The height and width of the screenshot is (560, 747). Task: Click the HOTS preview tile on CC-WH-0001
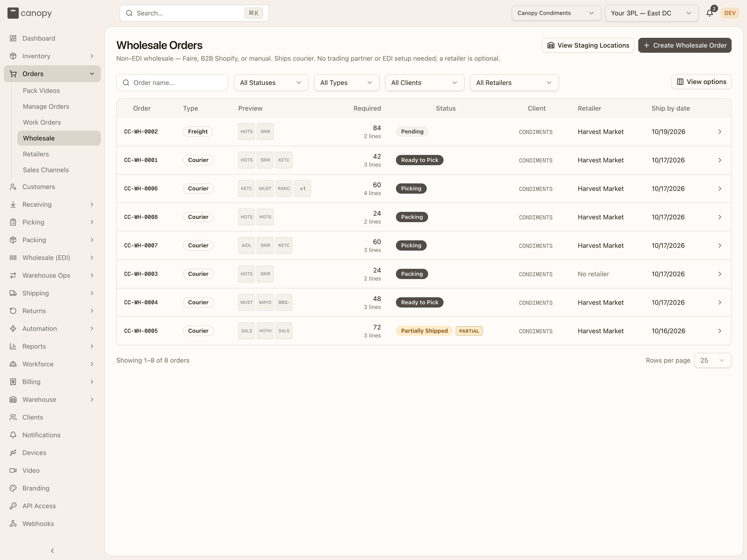click(x=247, y=160)
